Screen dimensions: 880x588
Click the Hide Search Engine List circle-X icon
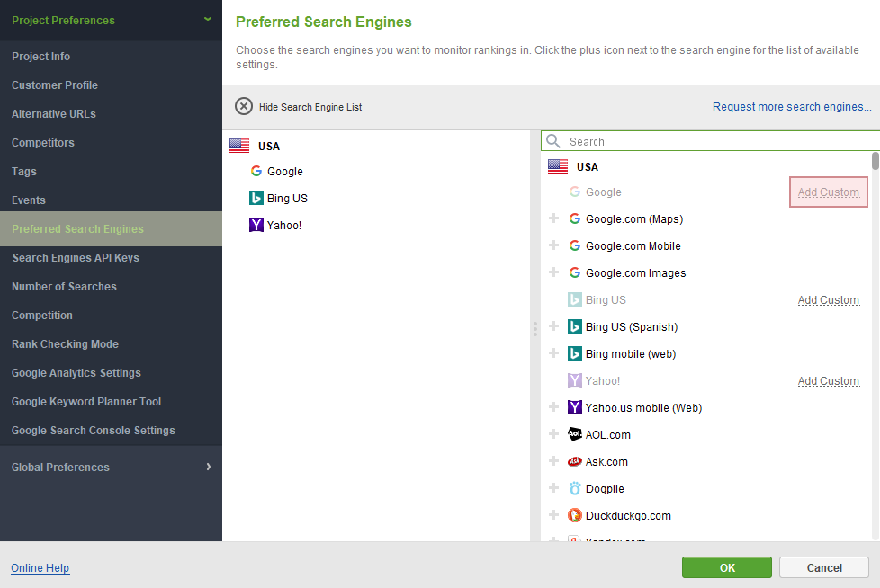coord(244,106)
